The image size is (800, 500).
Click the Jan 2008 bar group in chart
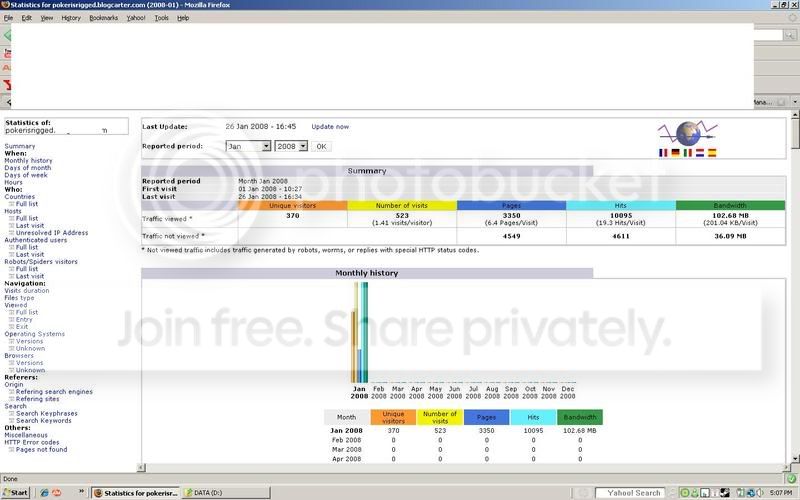(x=359, y=332)
